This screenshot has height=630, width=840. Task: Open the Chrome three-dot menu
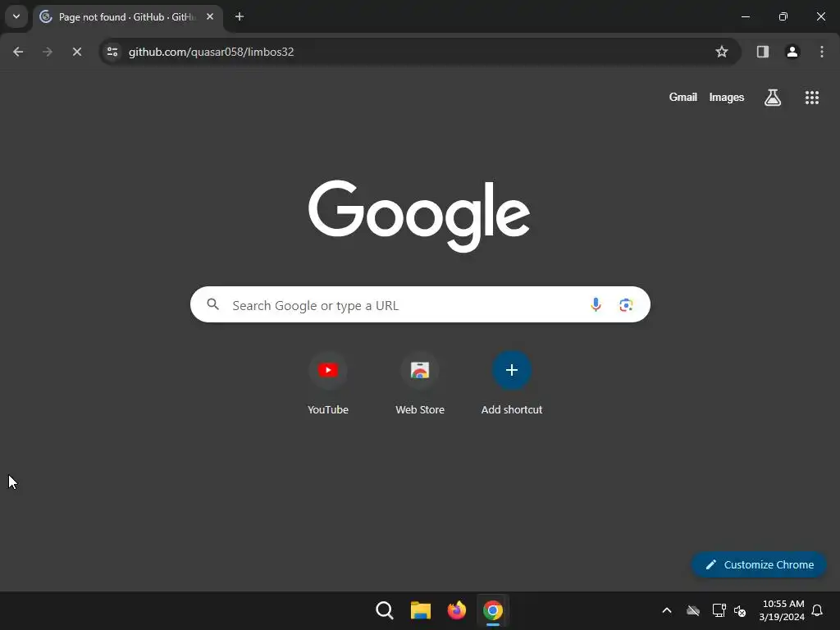[822, 52]
